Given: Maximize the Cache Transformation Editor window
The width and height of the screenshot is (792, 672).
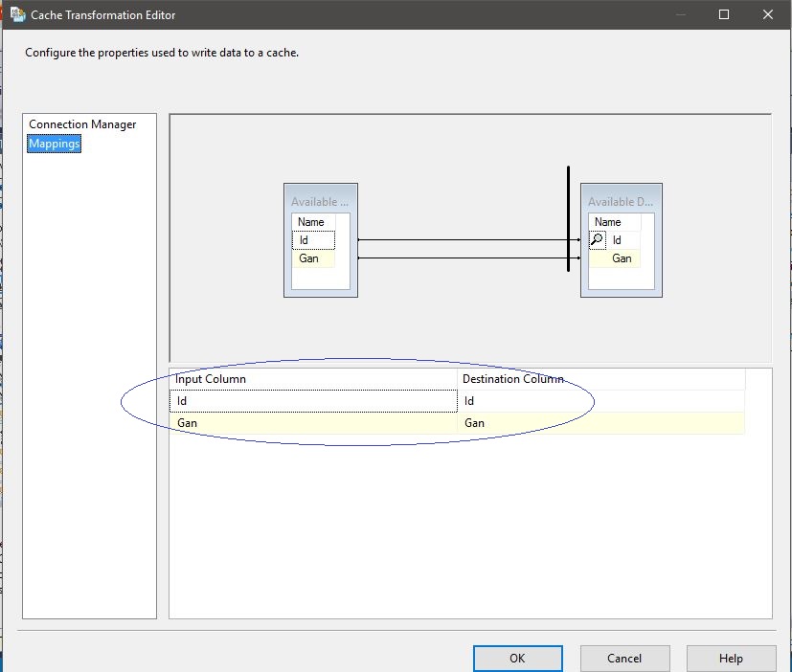Looking at the screenshot, I should pyautogui.click(x=724, y=14).
